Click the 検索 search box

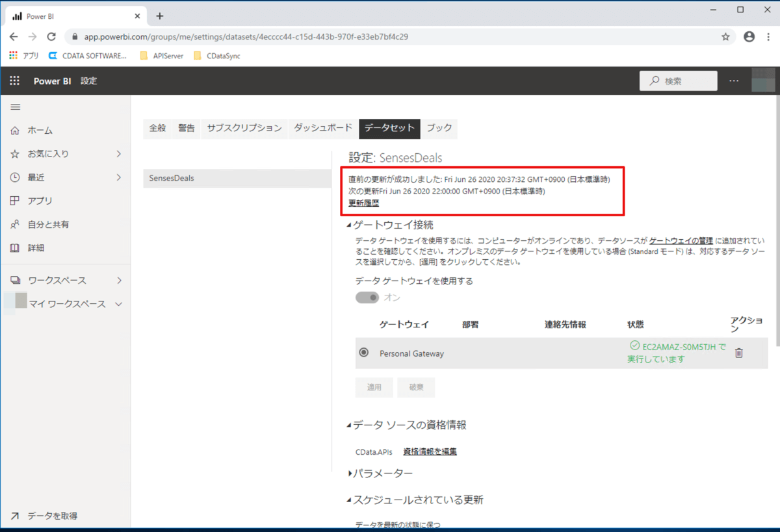pos(679,81)
